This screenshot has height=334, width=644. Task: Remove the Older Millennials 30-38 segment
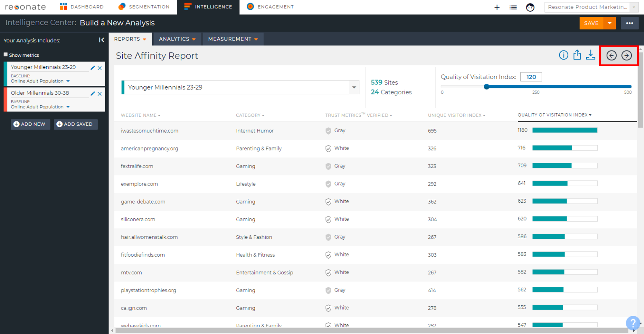[x=100, y=94]
